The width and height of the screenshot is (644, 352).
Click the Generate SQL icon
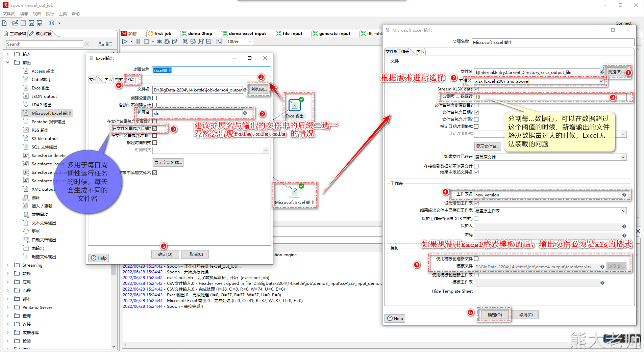201,42
